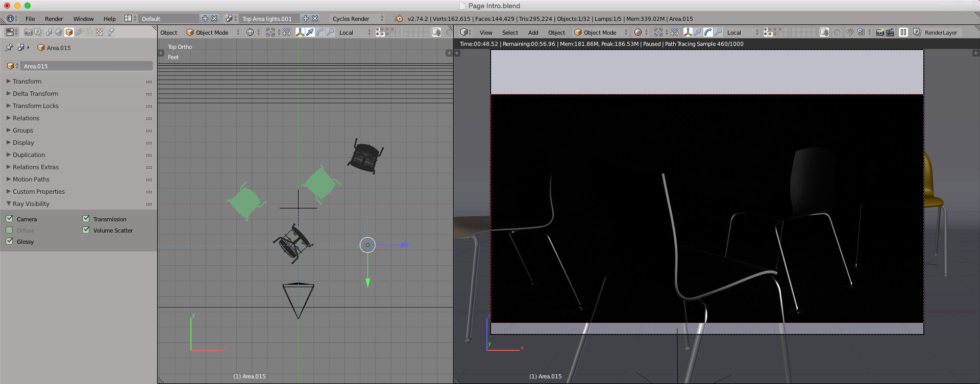
Task: Expand the Delta Transform panel
Action: click(35, 93)
